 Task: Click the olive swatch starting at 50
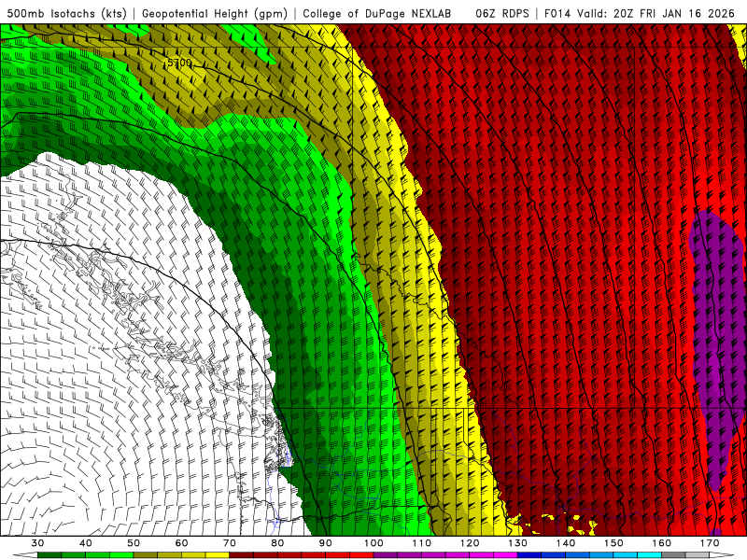[146, 555]
